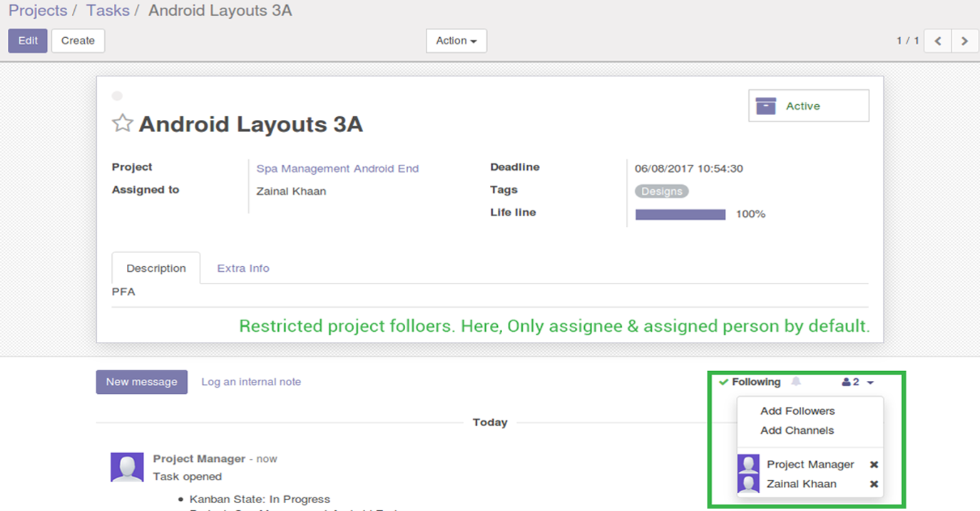Go to next record arrow

click(964, 41)
